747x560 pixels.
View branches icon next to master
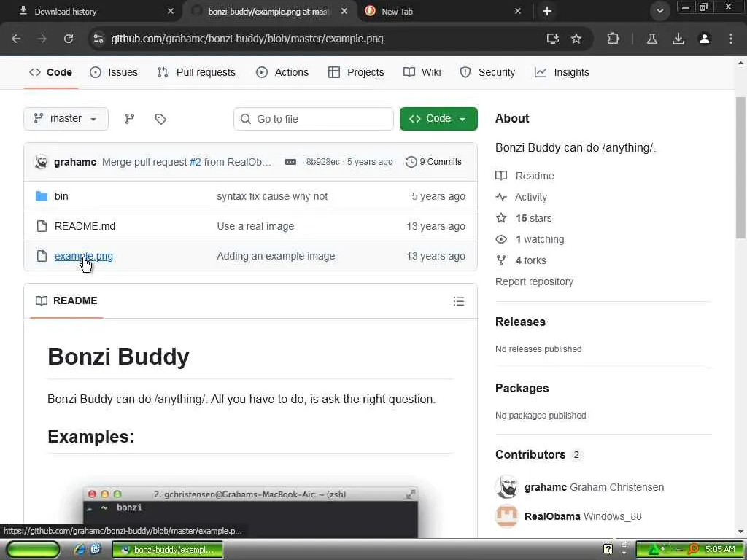tap(130, 119)
